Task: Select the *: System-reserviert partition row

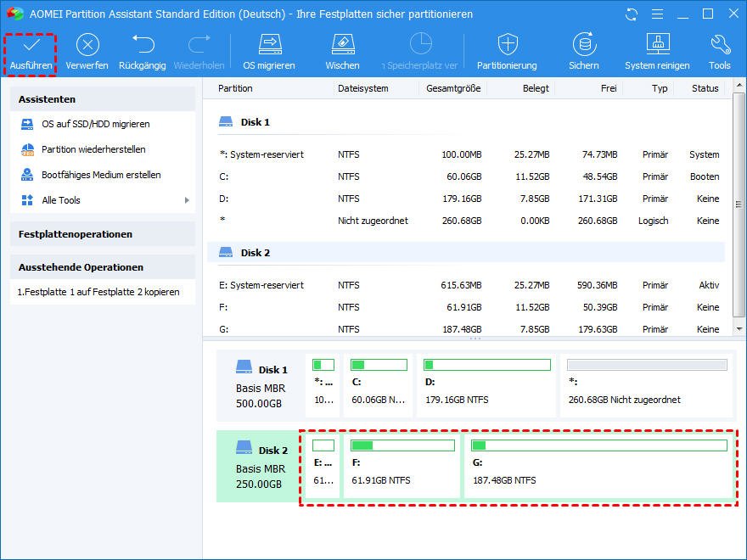Action: tap(466, 154)
